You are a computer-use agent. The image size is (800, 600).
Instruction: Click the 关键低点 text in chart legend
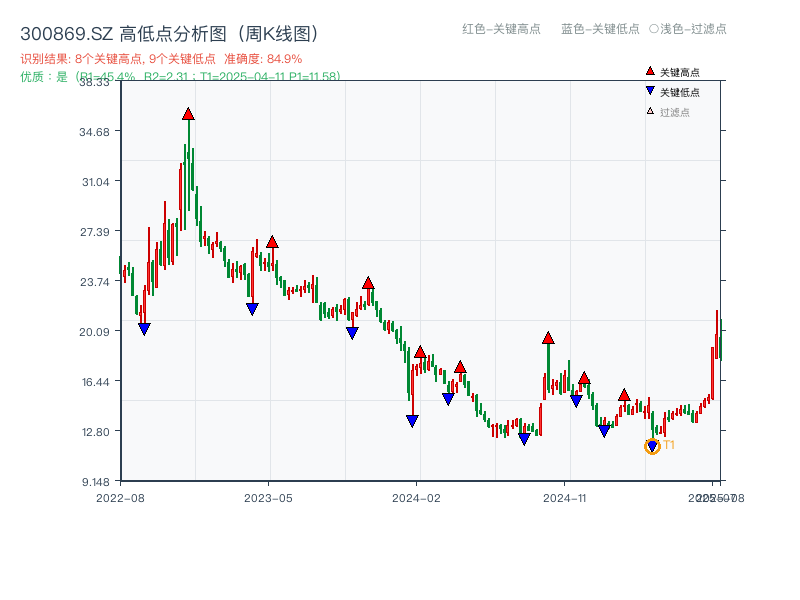tap(680, 92)
